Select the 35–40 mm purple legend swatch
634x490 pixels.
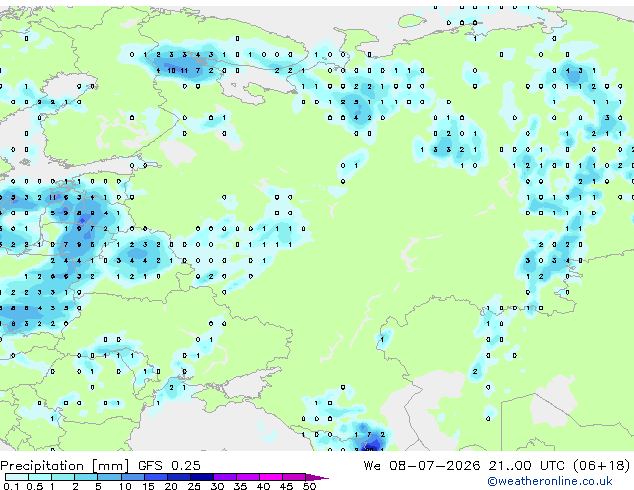pos(248,477)
